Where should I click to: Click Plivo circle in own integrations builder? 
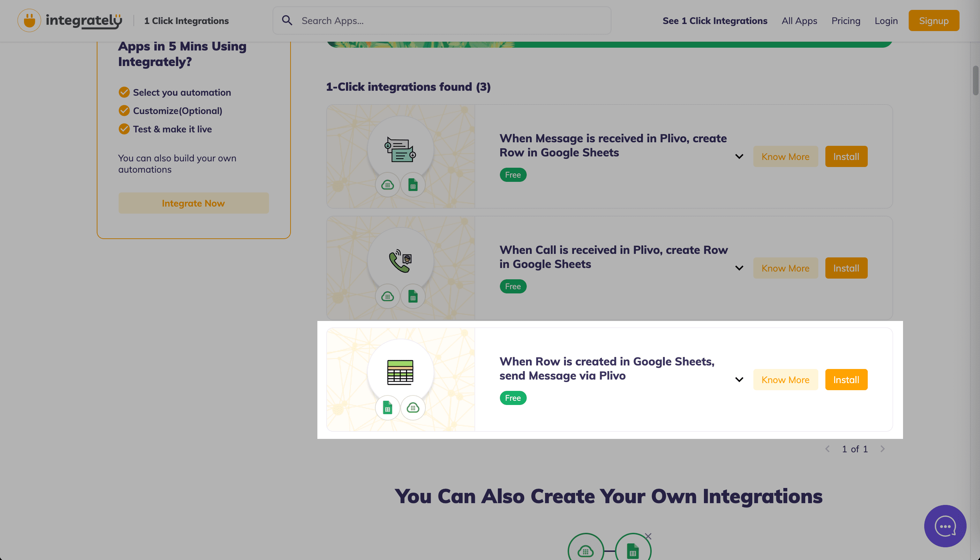(586, 550)
